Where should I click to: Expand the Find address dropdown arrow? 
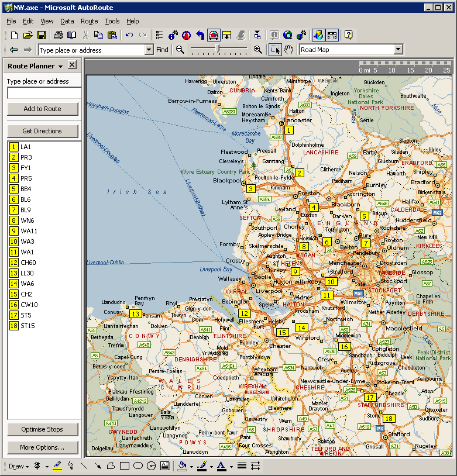pyautogui.click(x=149, y=50)
